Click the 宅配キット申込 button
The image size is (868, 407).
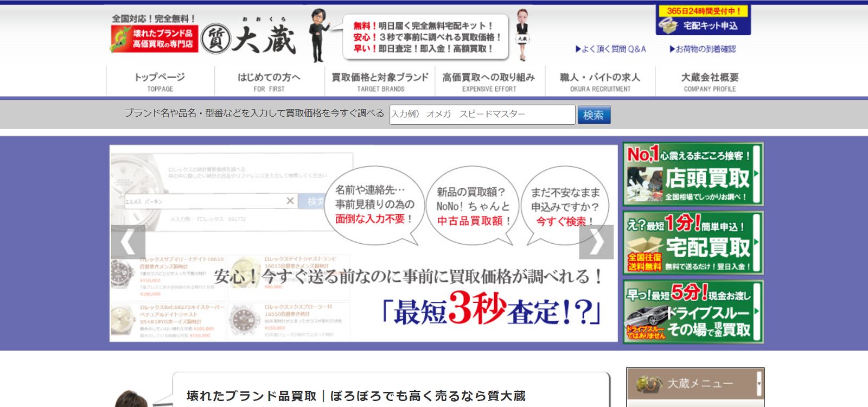pyautogui.click(x=703, y=20)
